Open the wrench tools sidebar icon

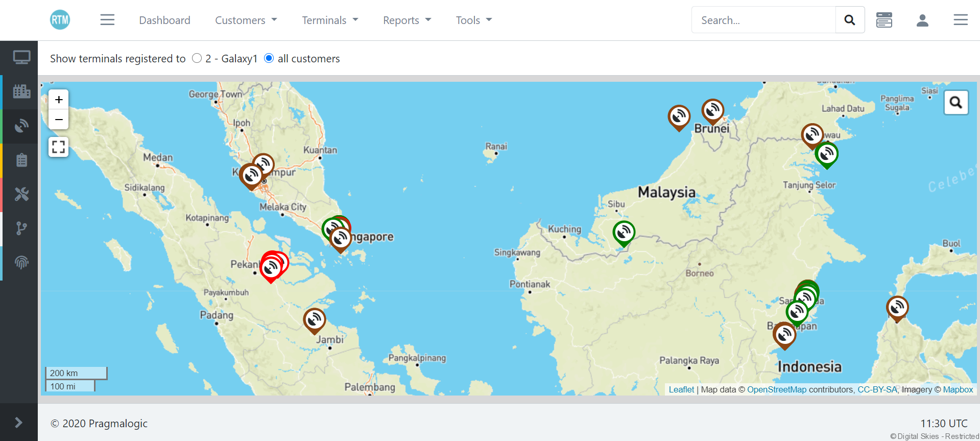[21, 194]
